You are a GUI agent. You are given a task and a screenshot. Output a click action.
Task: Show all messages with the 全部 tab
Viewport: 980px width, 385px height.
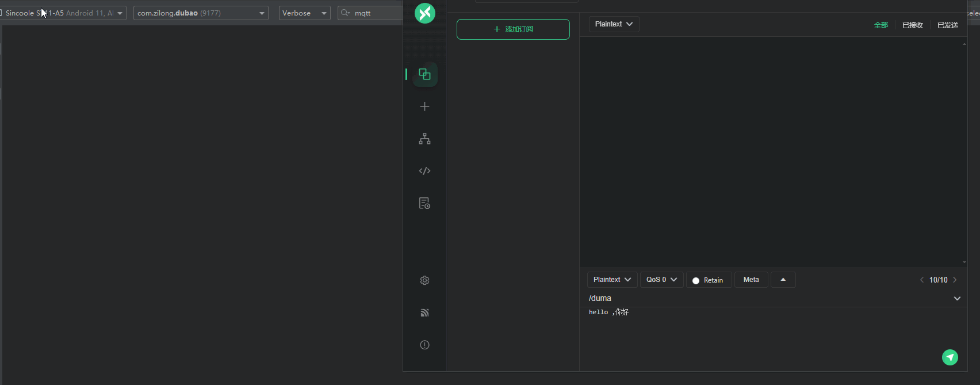pos(881,25)
